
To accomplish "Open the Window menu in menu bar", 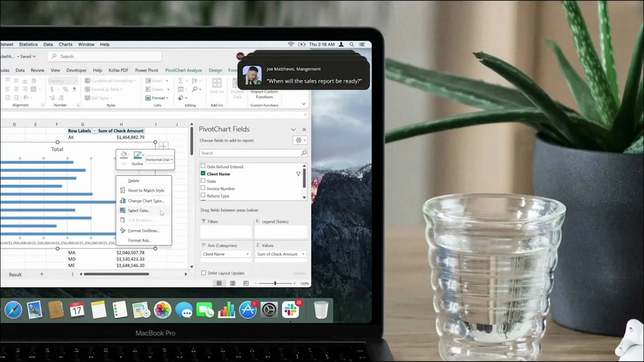I will tap(86, 44).
